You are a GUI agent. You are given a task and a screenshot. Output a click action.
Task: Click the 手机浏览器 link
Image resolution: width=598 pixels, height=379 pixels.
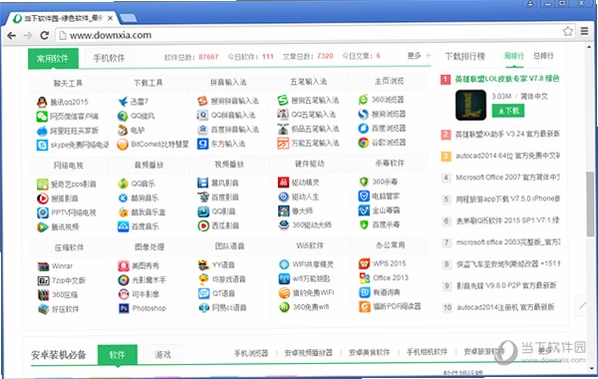tap(251, 353)
